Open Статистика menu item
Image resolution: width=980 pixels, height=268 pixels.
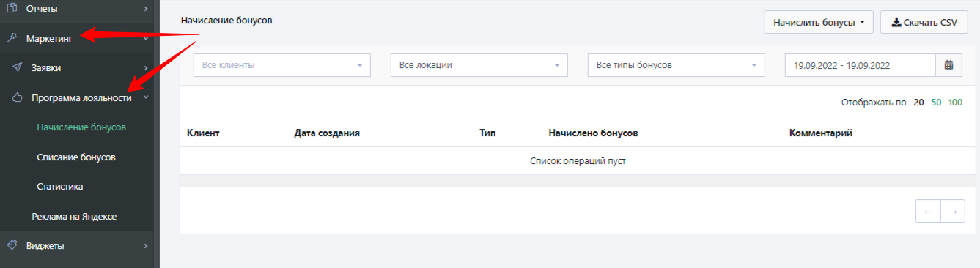(x=60, y=187)
